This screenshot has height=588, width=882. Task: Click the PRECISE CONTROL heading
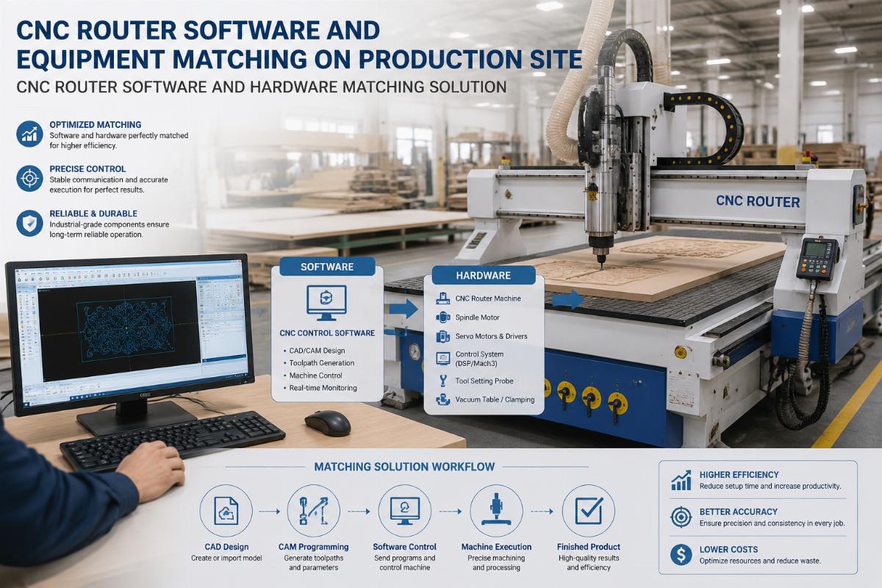(87, 168)
